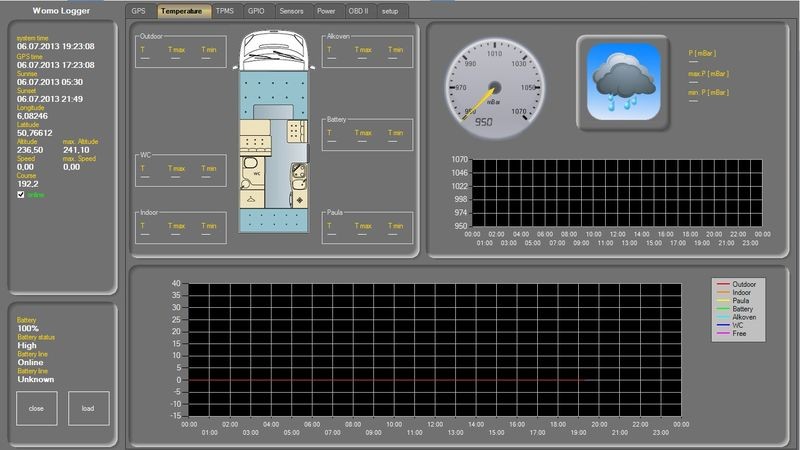This screenshot has width=800, height=450.
Task: Go to the Sensors tab
Action: point(292,11)
